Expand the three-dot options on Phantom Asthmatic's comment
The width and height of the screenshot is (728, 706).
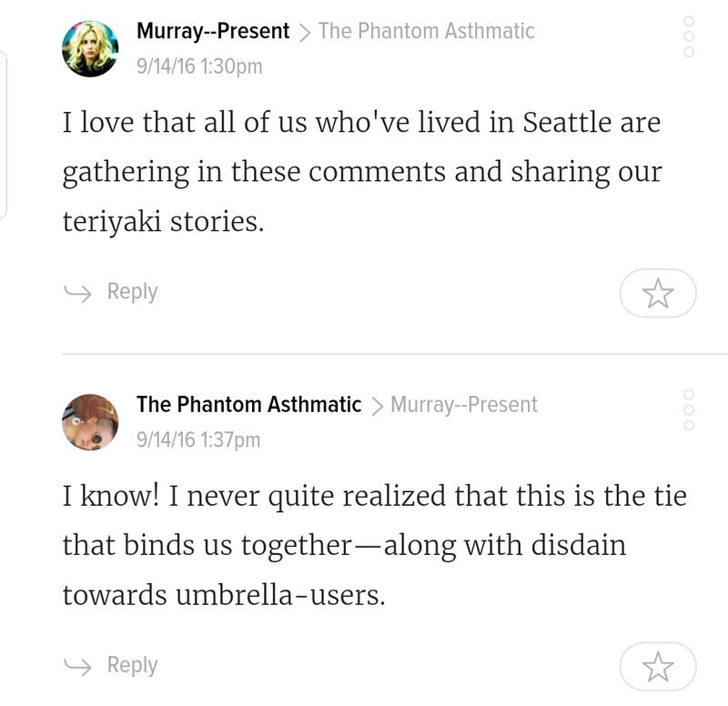tap(689, 409)
